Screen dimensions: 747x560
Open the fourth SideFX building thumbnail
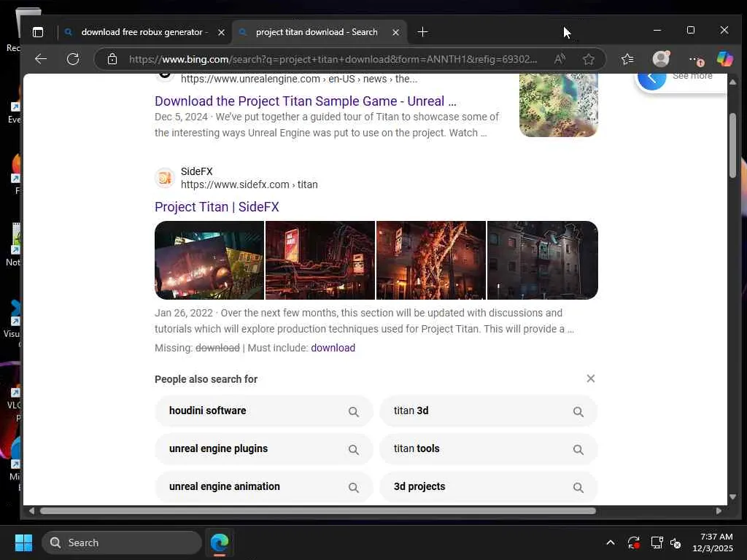tap(542, 260)
